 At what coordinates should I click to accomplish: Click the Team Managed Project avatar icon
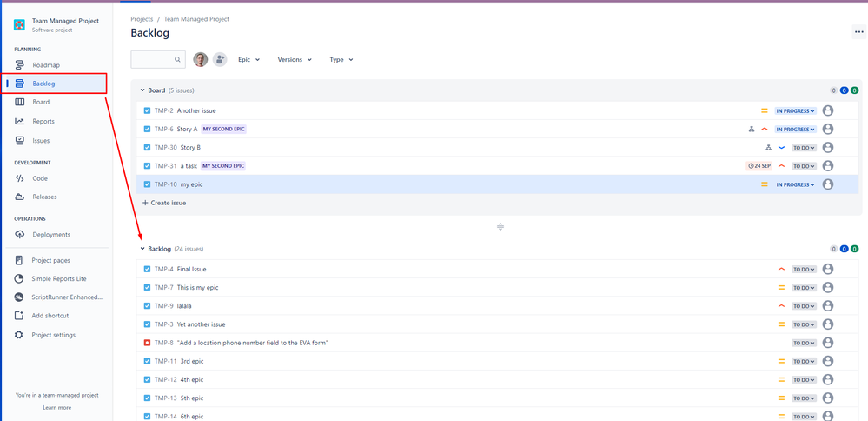tap(19, 24)
